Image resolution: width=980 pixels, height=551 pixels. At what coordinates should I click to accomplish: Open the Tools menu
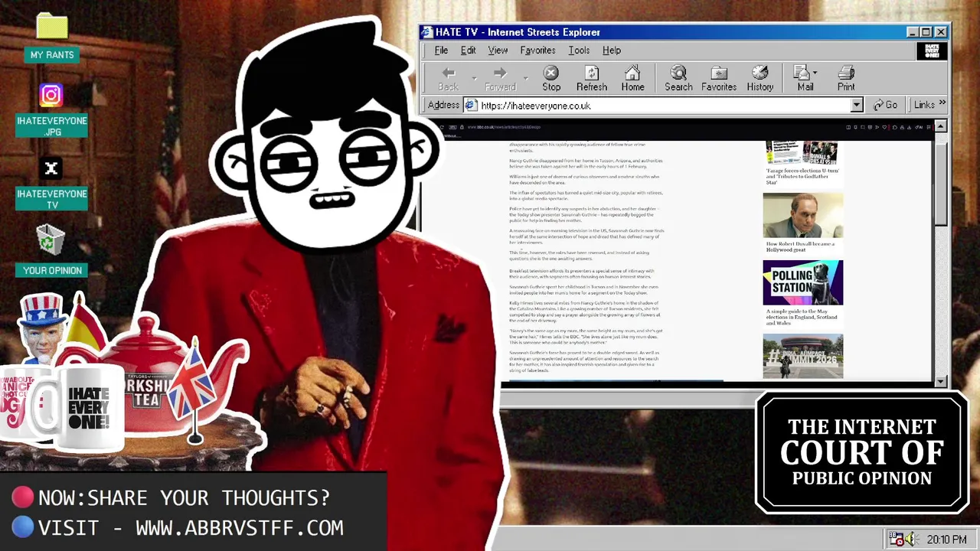click(579, 51)
